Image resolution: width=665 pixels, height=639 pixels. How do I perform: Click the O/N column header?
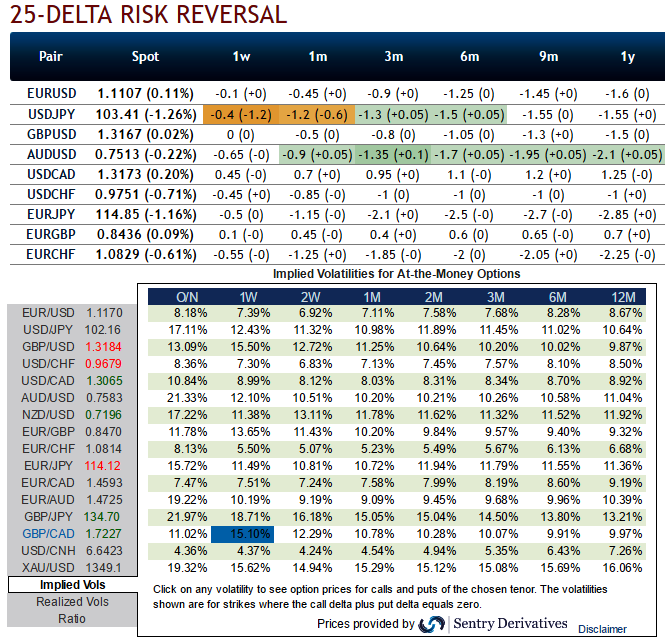[x=187, y=297]
